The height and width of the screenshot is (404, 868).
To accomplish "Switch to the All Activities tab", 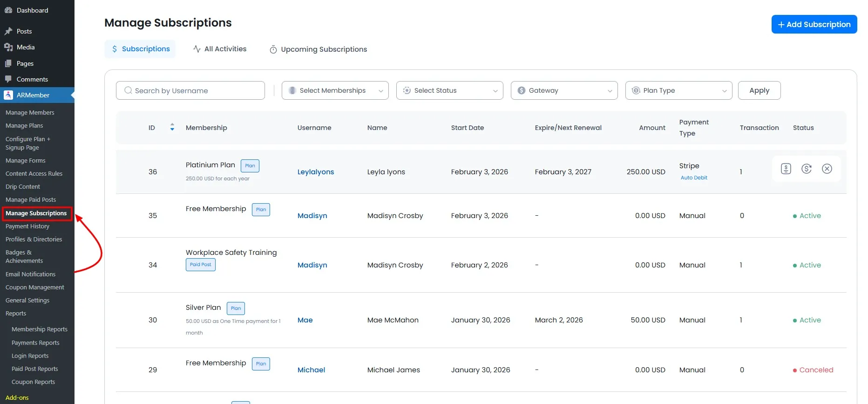I will coord(220,49).
